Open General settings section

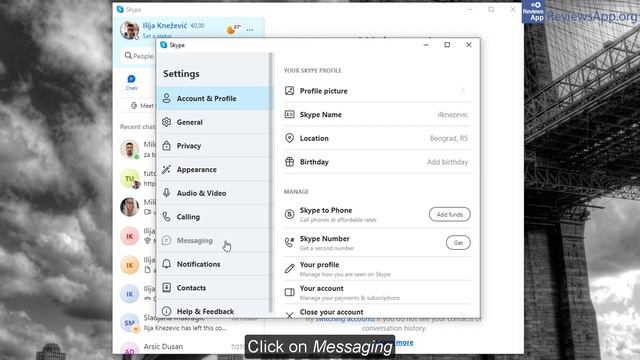click(214, 122)
